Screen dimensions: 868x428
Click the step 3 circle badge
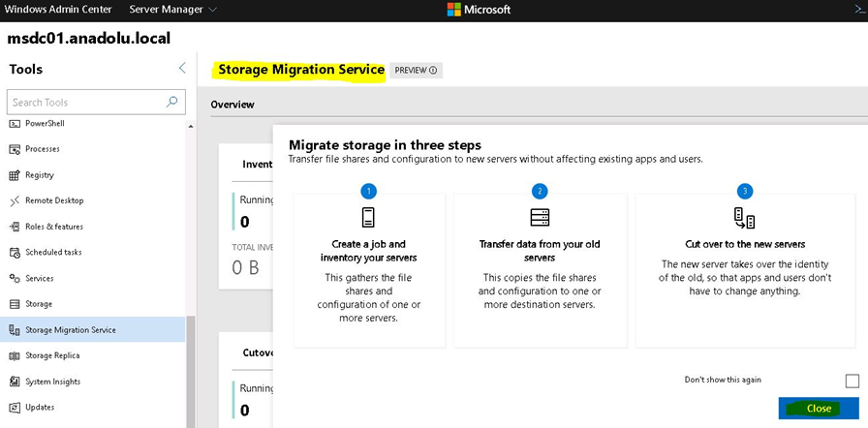point(745,192)
